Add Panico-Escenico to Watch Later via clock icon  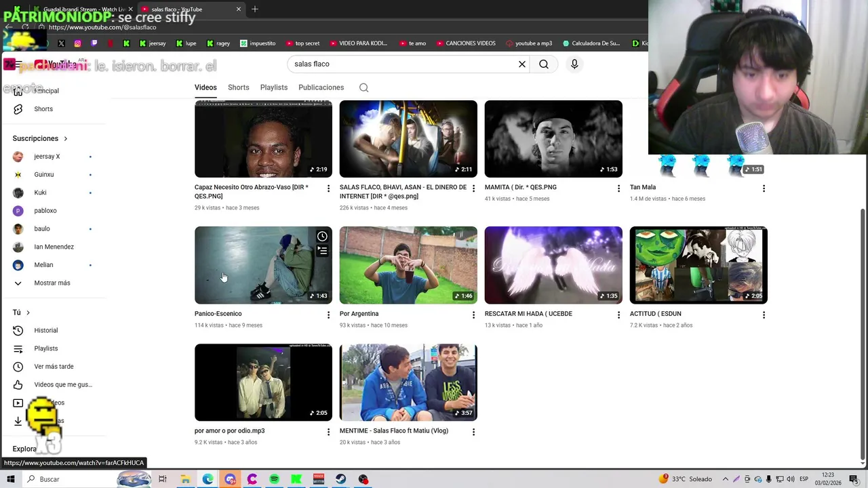[x=322, y=237]
